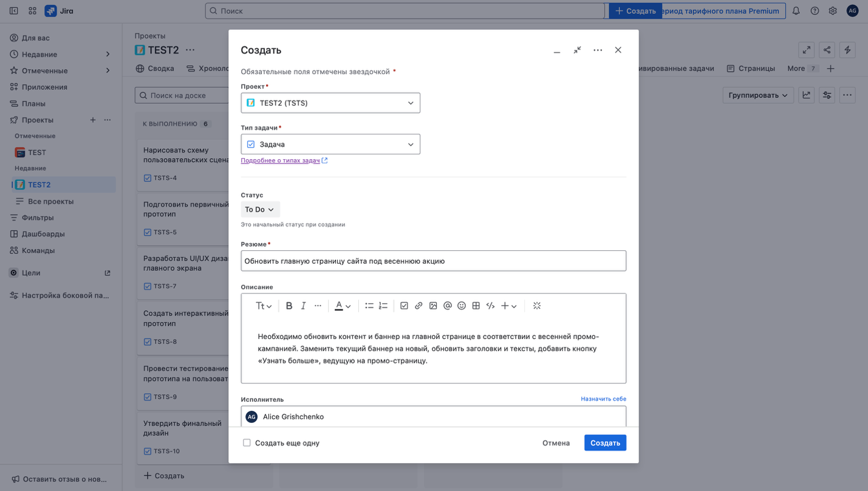The width and height of the screenshot is (868, 491).
Task: Click the 'Назначить себе' link
Action: (x=603, y=399)
